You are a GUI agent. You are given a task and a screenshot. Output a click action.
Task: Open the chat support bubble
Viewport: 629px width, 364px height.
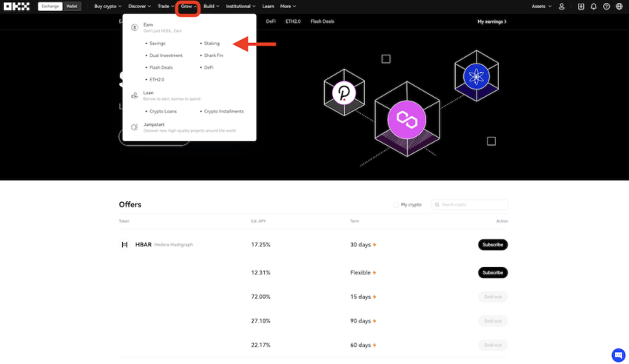618,355
